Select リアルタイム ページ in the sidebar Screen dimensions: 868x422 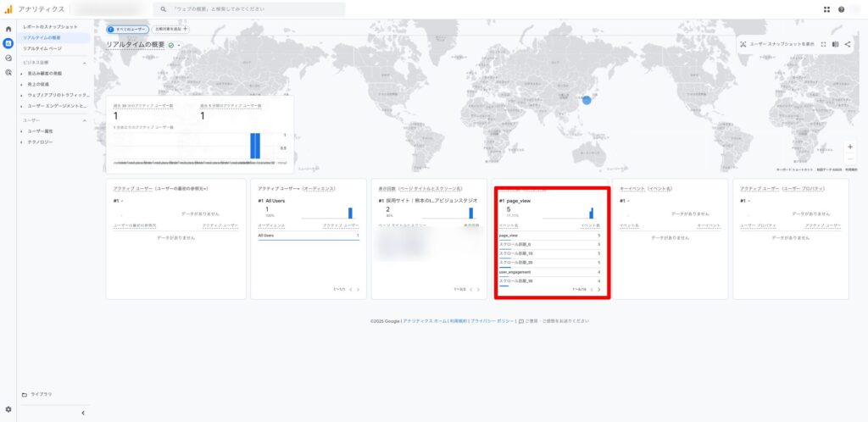42,48
